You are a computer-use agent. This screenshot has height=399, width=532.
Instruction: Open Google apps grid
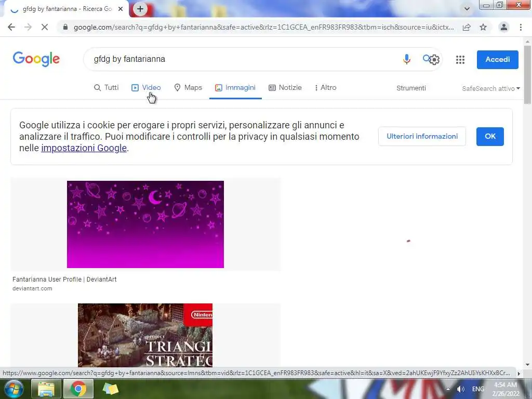coord(460,60)
